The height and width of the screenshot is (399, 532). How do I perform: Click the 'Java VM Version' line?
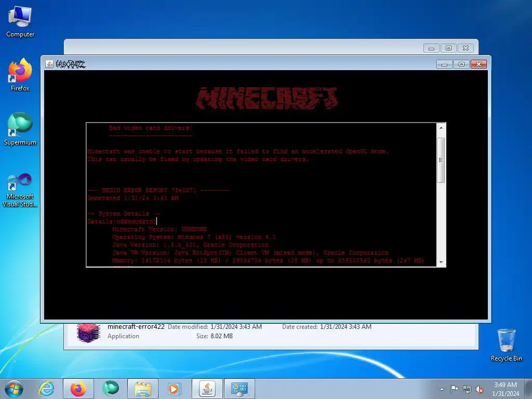coord(250,253)
